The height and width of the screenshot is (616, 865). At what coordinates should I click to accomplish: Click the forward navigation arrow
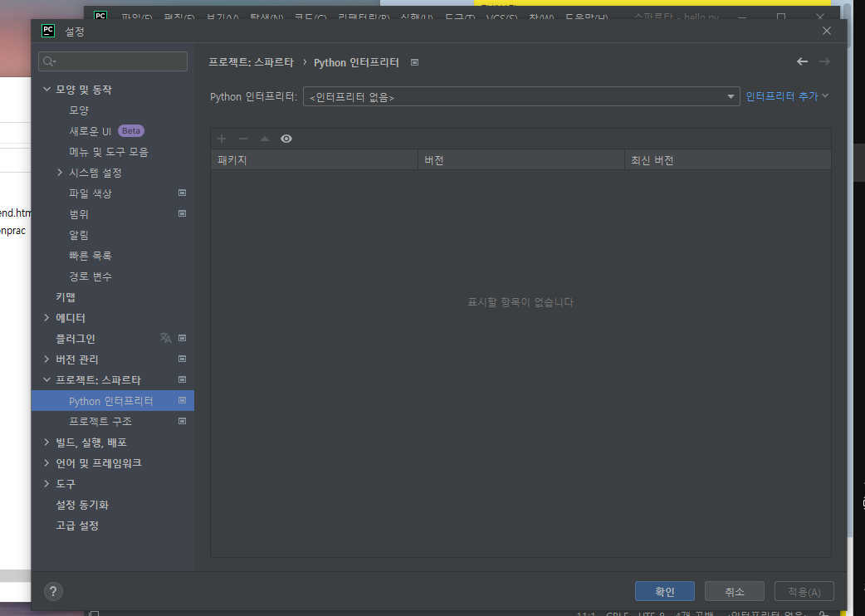tap(824, 61)
